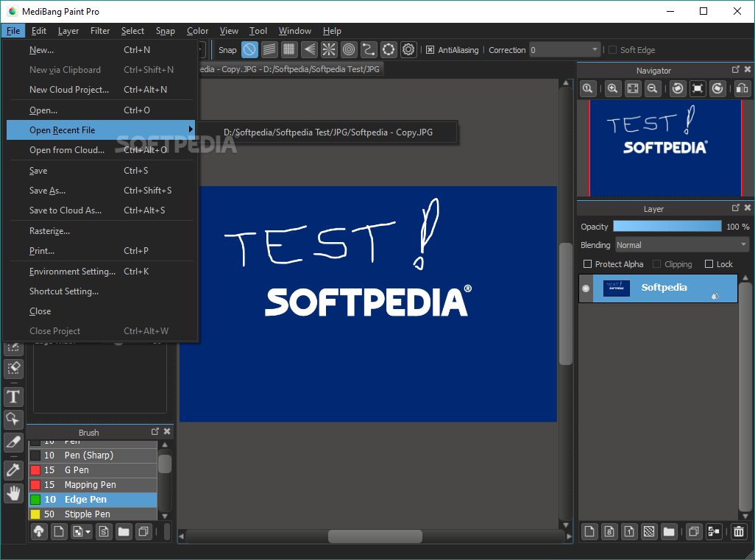Image resolution: width=755 pixels, height=560 pixels.
Task: Open brush add-type dropdown arrow
Action: (x=88, y=532)
